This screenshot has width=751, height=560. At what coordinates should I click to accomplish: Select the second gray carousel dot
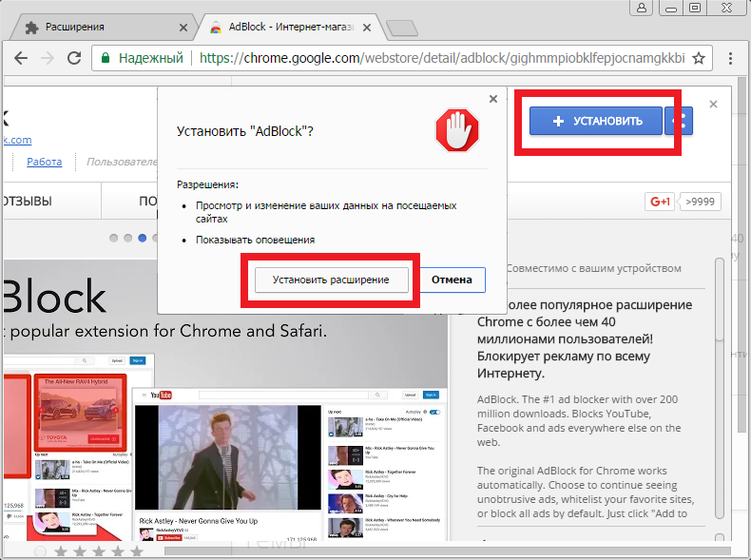pos(128,238)
